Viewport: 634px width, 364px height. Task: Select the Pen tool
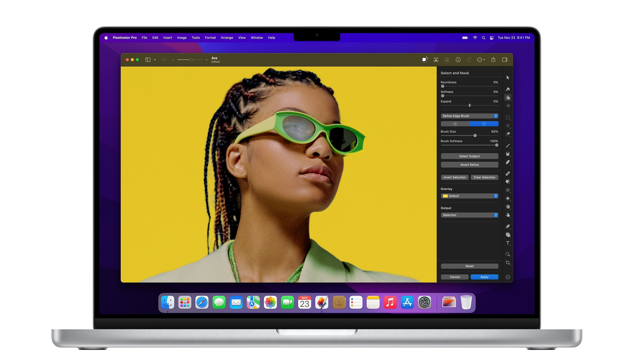508,226
